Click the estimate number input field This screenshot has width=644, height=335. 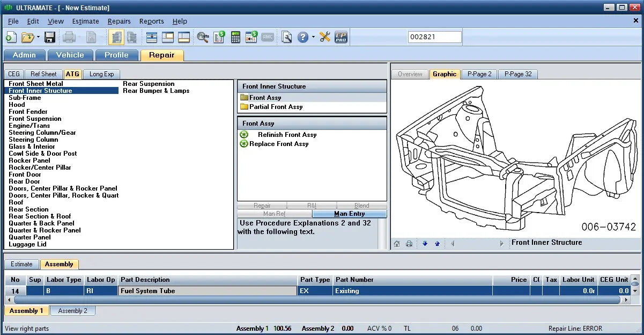(434, 36)
